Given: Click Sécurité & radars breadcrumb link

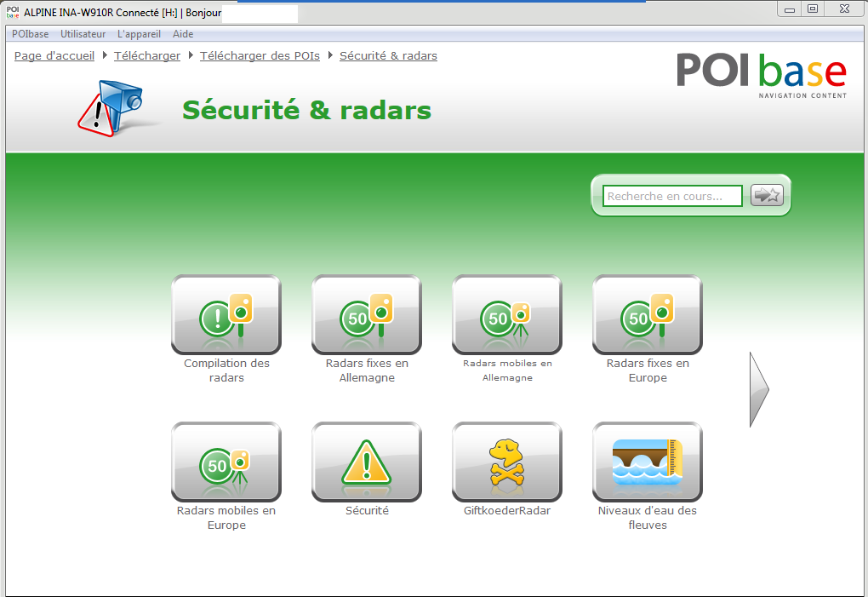Looking at the screenshot, I should tap(388, 56).
